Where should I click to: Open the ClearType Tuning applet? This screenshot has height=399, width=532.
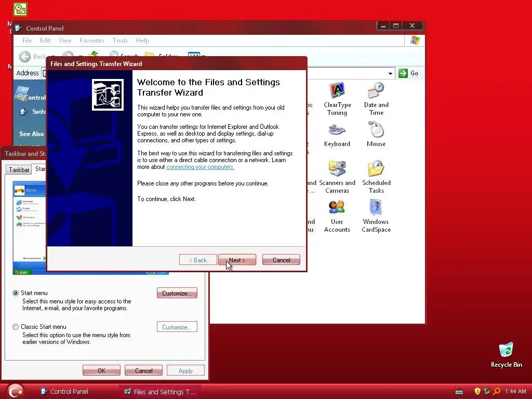tap(337, 99)
